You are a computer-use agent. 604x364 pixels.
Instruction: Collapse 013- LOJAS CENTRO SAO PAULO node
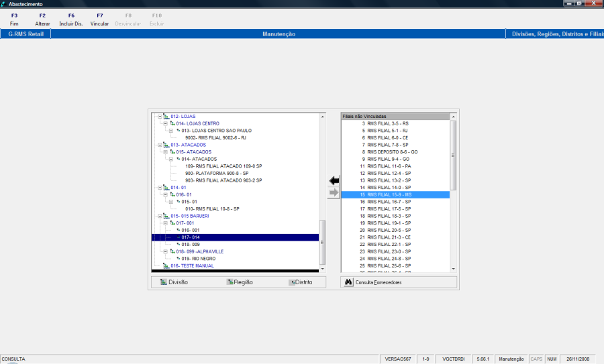tap(170, 131)
